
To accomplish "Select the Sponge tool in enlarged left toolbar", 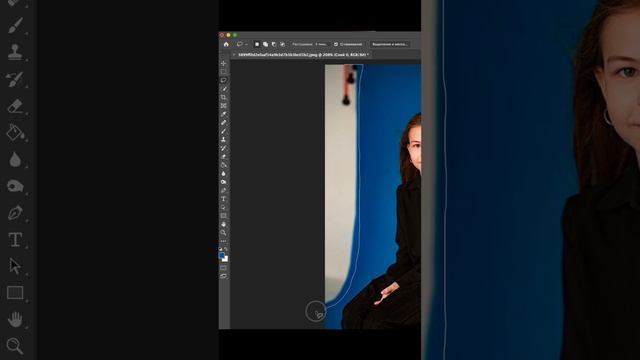I will (x=15, y=186).
